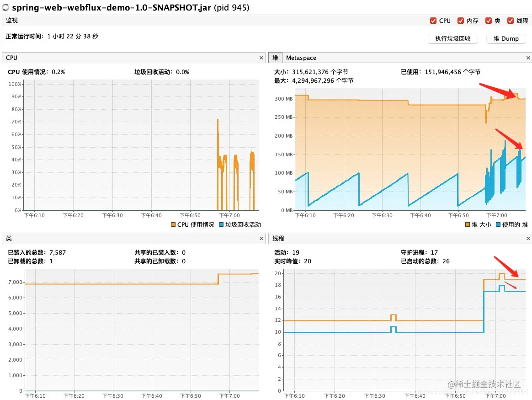Viewport: 532px width, 400px height.
Task: Close the 类 classes panel
Action: tap(261, 239)
